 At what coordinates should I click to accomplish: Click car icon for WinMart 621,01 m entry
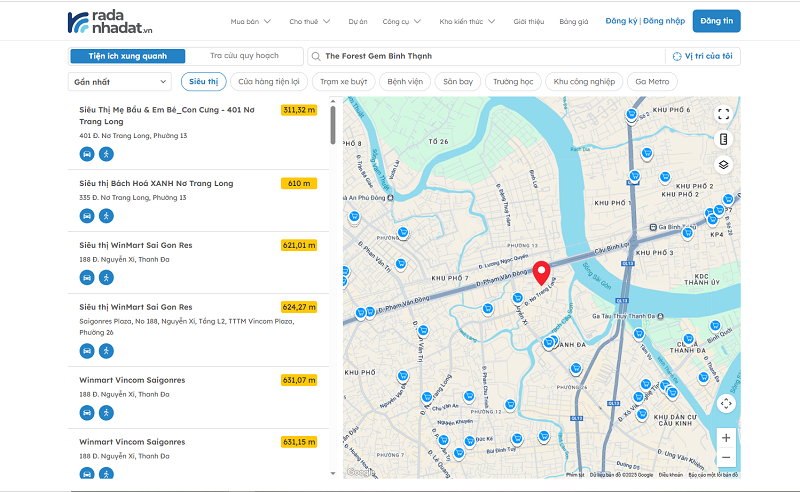tap(87, 278)
